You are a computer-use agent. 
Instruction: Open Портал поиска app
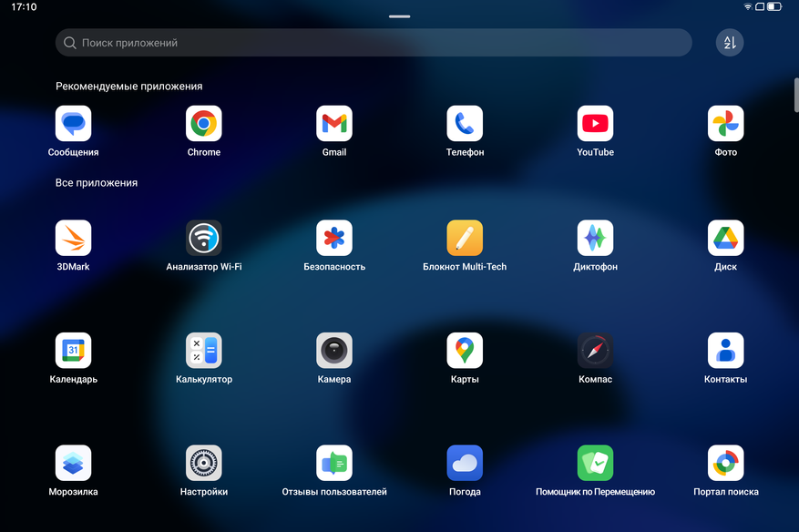(x=725, y=463)
